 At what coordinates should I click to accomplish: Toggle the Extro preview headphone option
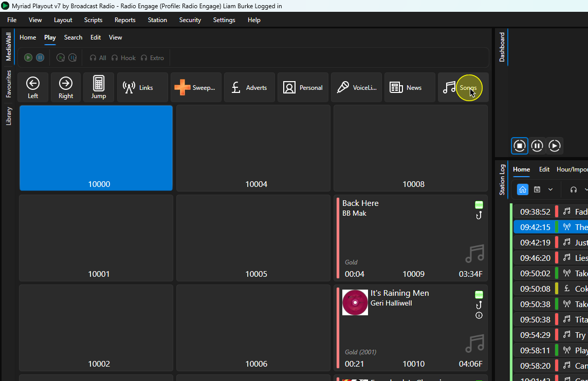(x=152, y=58)
